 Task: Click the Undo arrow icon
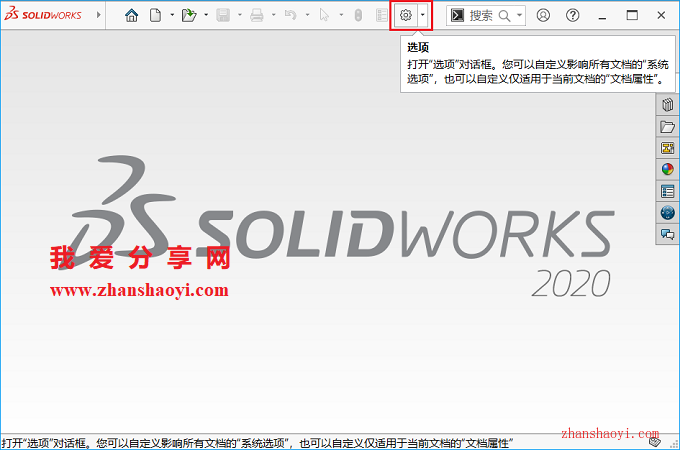tap(291, 16)
